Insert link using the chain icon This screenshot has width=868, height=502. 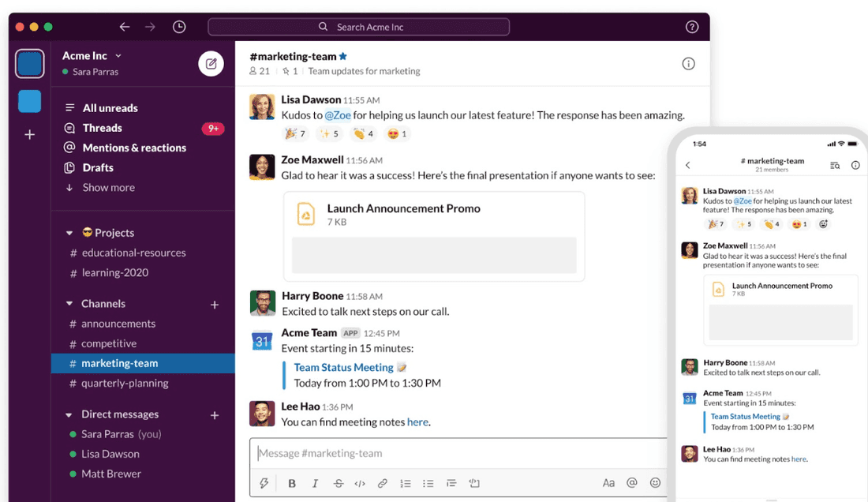[x=383, y=483]
